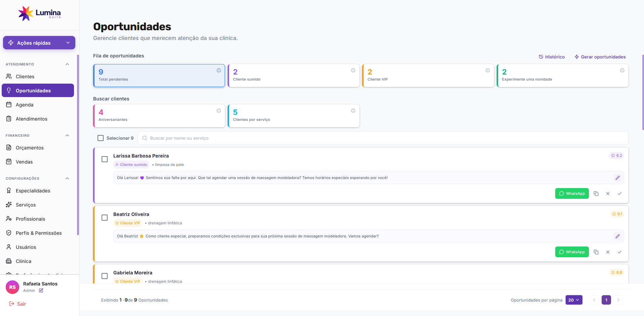Open info icon on Total pendentes card

(219, 70)
